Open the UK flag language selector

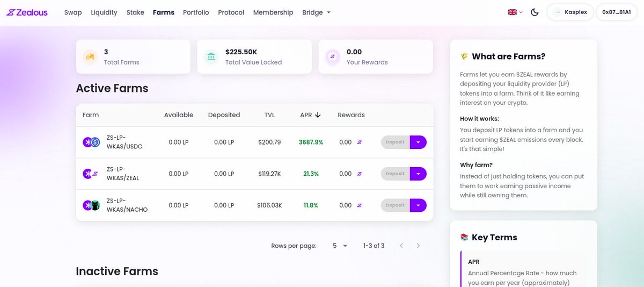[x=515, y=12]
